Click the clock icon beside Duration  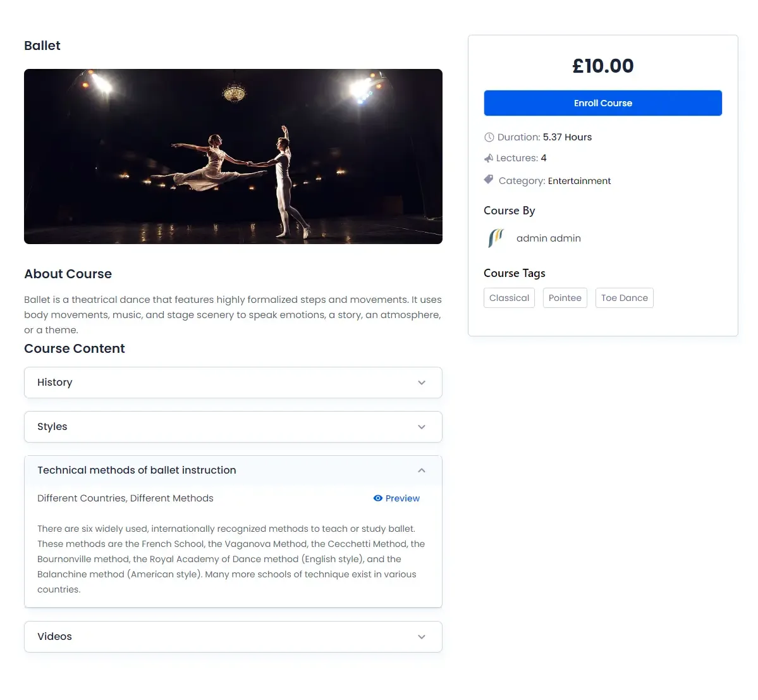(489, 137)
